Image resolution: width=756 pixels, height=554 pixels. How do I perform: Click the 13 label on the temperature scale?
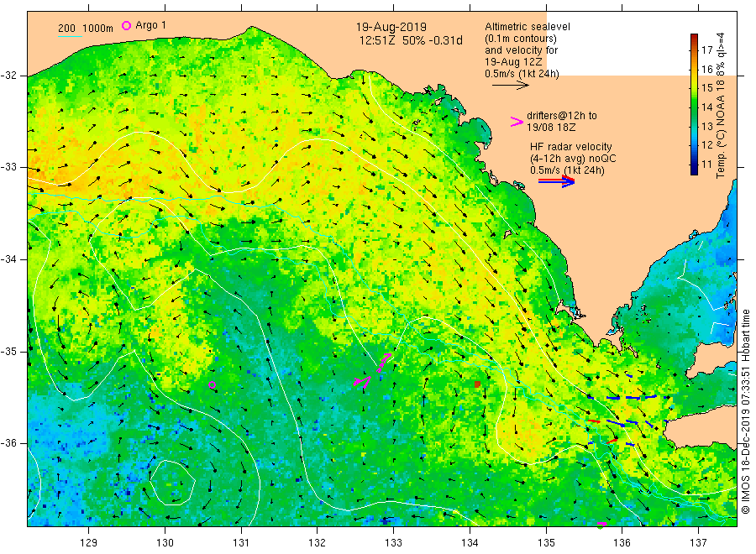tap(706, 126)
